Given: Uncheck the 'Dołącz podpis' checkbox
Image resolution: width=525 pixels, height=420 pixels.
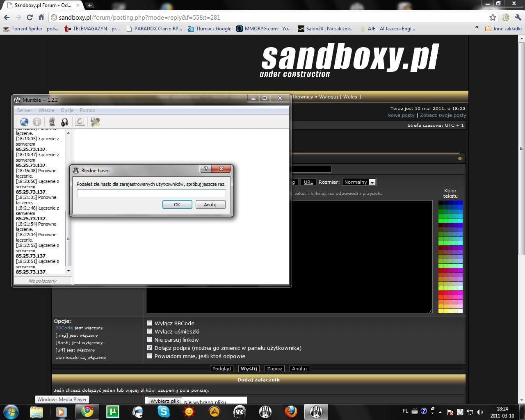Looking at the screenshot, I should tap(150, 348).
